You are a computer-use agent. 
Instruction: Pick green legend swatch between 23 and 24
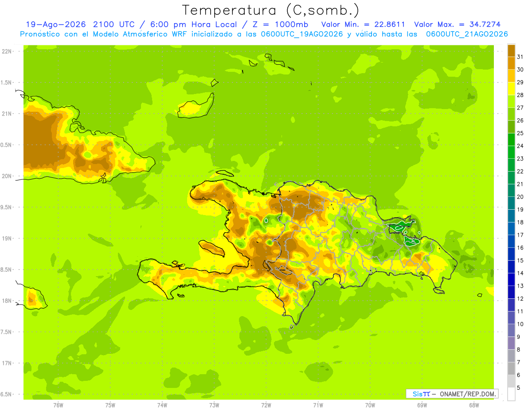[511, 152]
